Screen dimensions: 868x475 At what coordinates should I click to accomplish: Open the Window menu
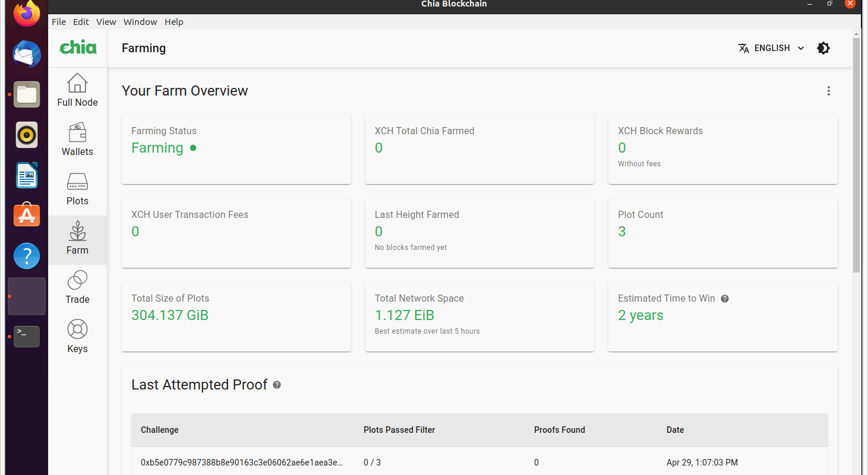[x=140, y=22]
